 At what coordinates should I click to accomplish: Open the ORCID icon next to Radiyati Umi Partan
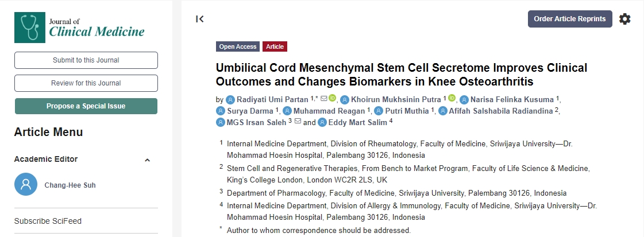pyautogui.click(x=332, y=99)
